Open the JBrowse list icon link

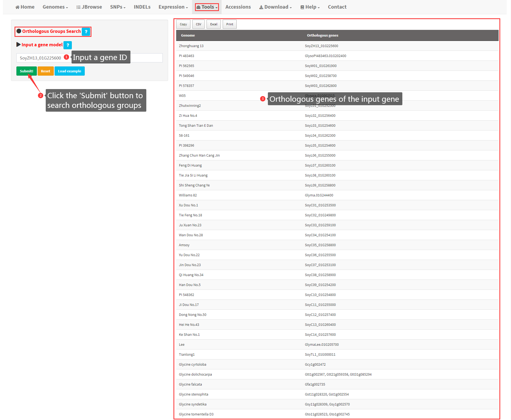78,7
